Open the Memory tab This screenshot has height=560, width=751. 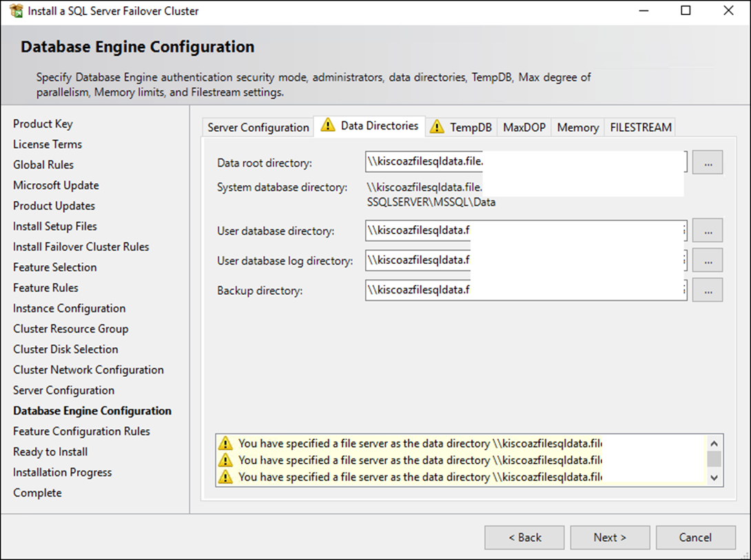click(x=577, y=127)
